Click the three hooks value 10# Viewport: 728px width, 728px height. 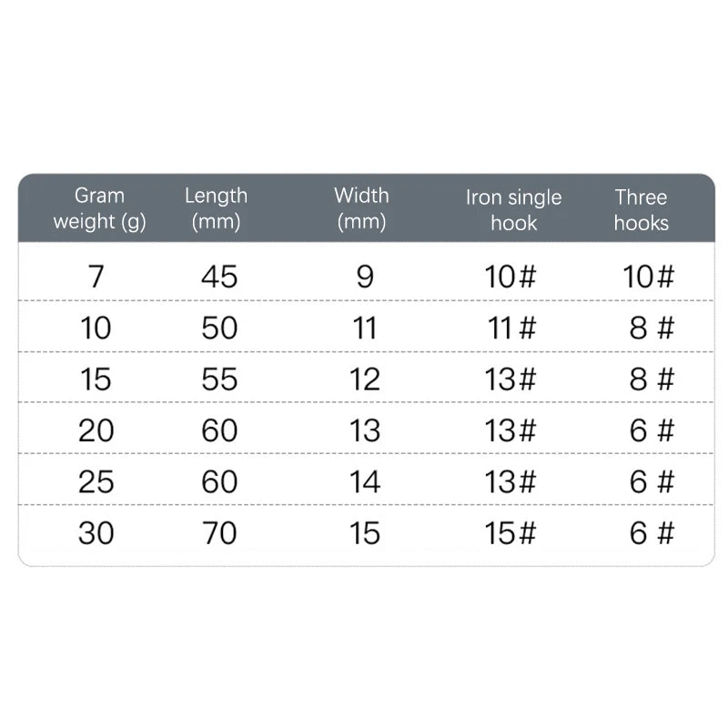pyautogui.click(x=649, y=276)
